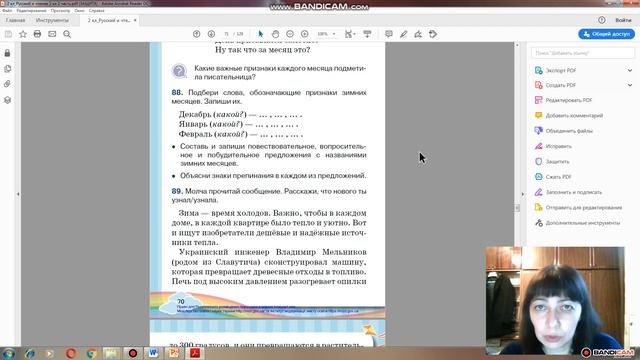640x360 pixels.
Task: Add a sticky note comment
Action: [x=389, y=34]
